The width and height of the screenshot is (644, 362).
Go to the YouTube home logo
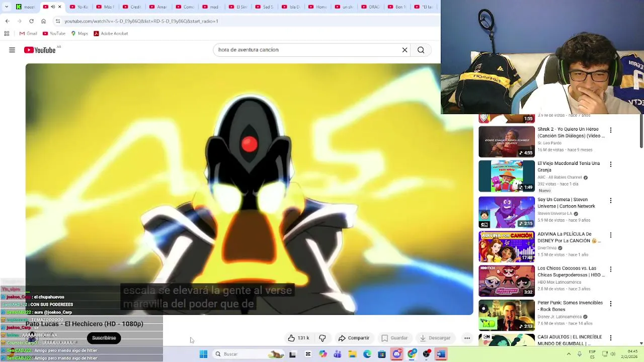click(39, 50)
